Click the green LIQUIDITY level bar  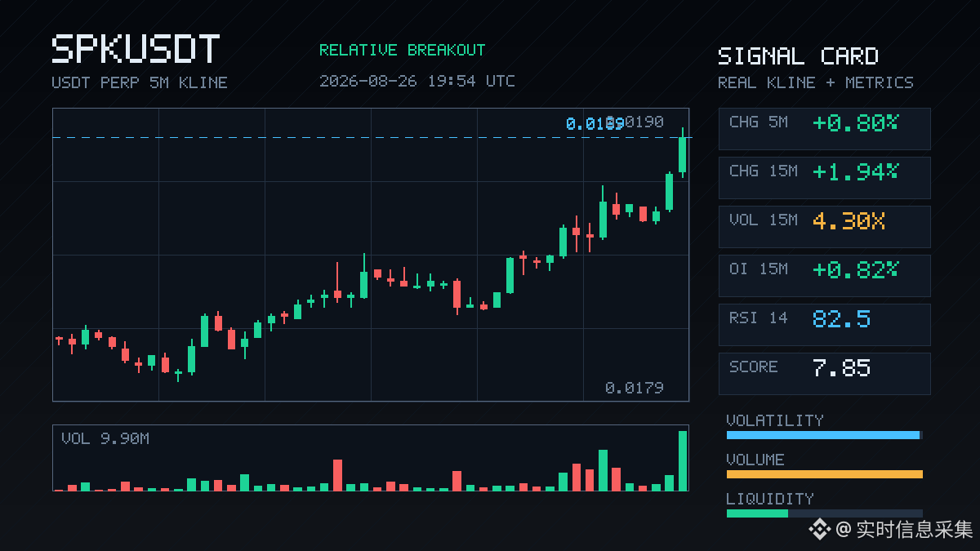(x=757, y=513)
